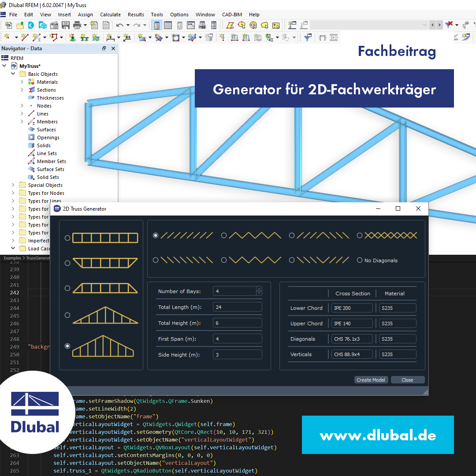Increase the Number of Bays stepper
Screen dimensions: 476x476
[259, 289]
